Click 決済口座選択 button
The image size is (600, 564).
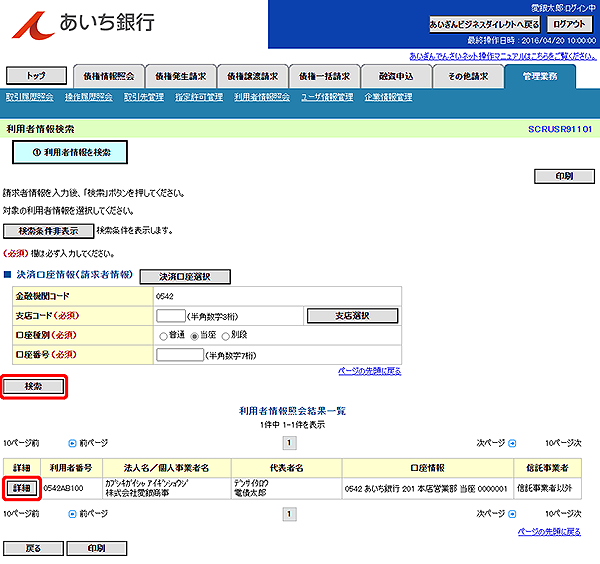[x=185, y=277]
